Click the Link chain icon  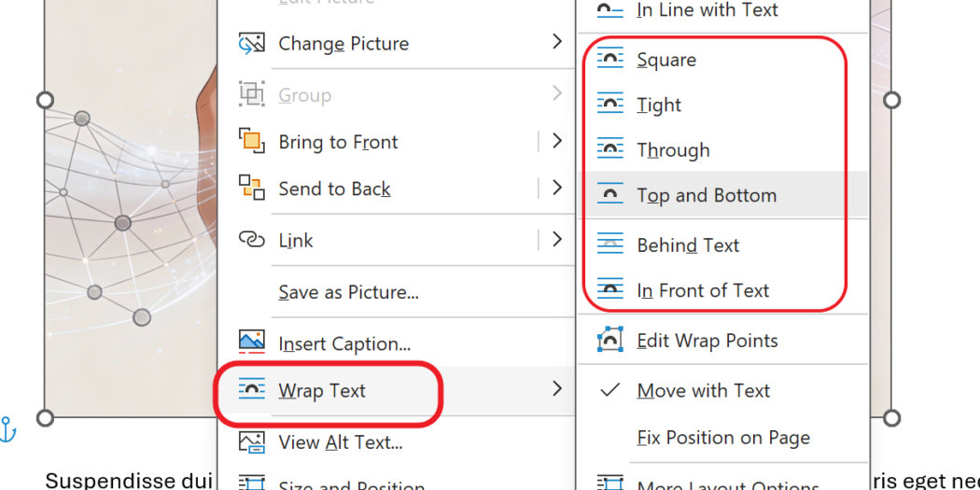pyautogui.click(x=251, y=240)
